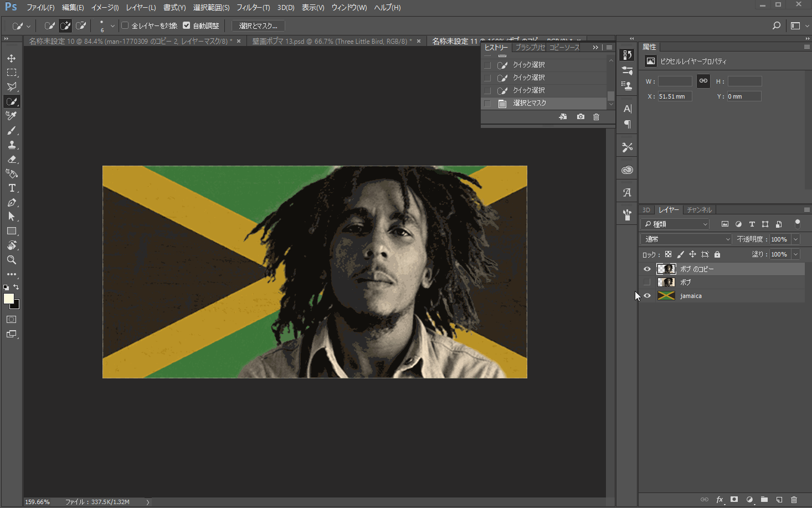
Task: Toggle the width and height link button
Action: click(703, 81)
